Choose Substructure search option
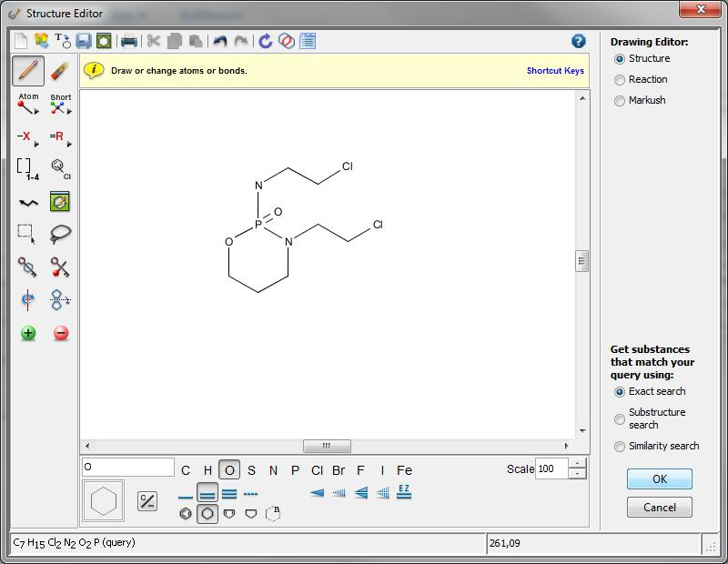Screen dimensions: 728x564 point(620,418)
